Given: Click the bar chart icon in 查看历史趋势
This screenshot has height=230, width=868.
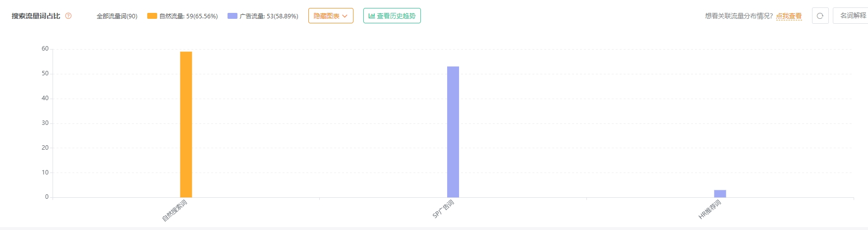Looking at the screenshot, I should point(371,16).
